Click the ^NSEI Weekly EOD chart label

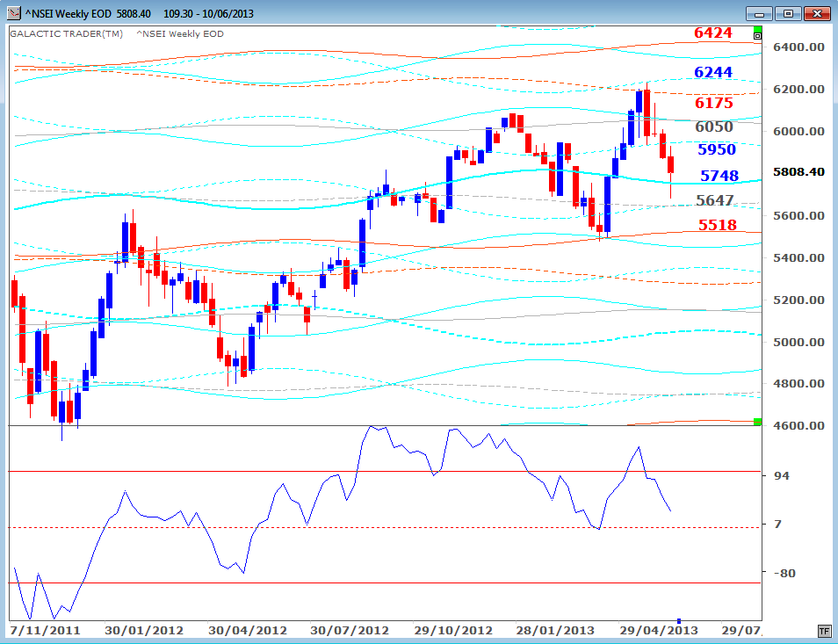[x=180, y=33]
